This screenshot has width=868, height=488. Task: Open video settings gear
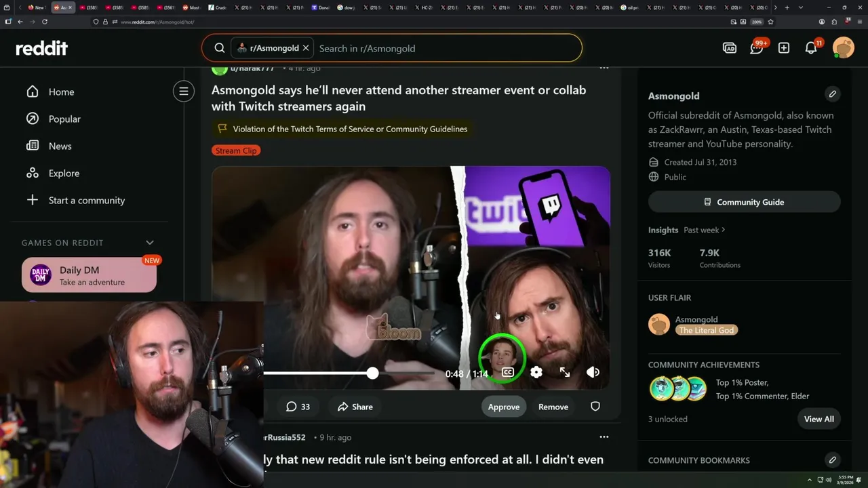coord(536,372)
